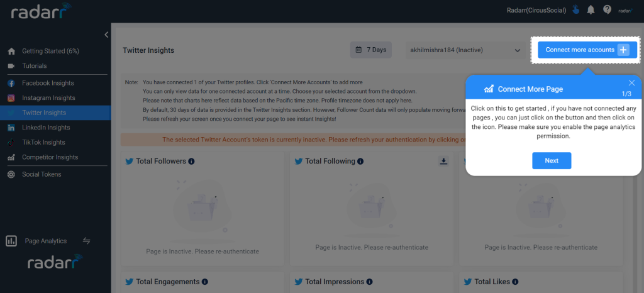Click the Instagram logo icon in sidebar
The height and width of the screenshot is (293, 644).
11,98
